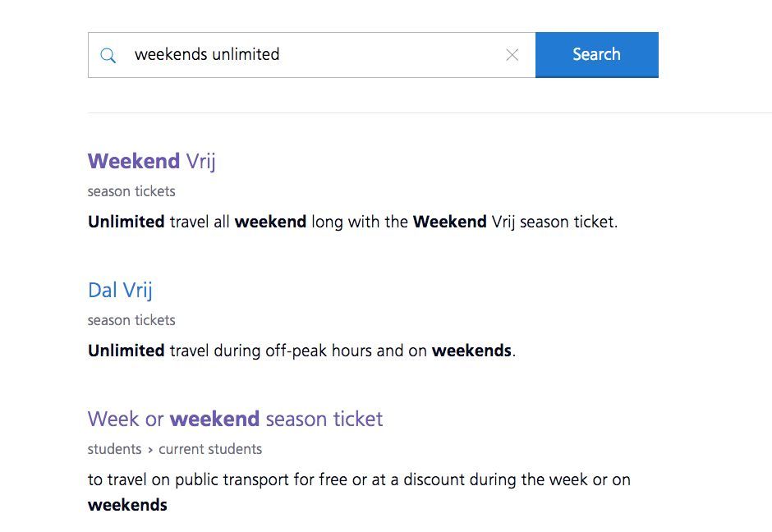Viewport: 772px width, 532px height.
Task: Click bold 'weekend' in the third result title
Action: point(214,419)
